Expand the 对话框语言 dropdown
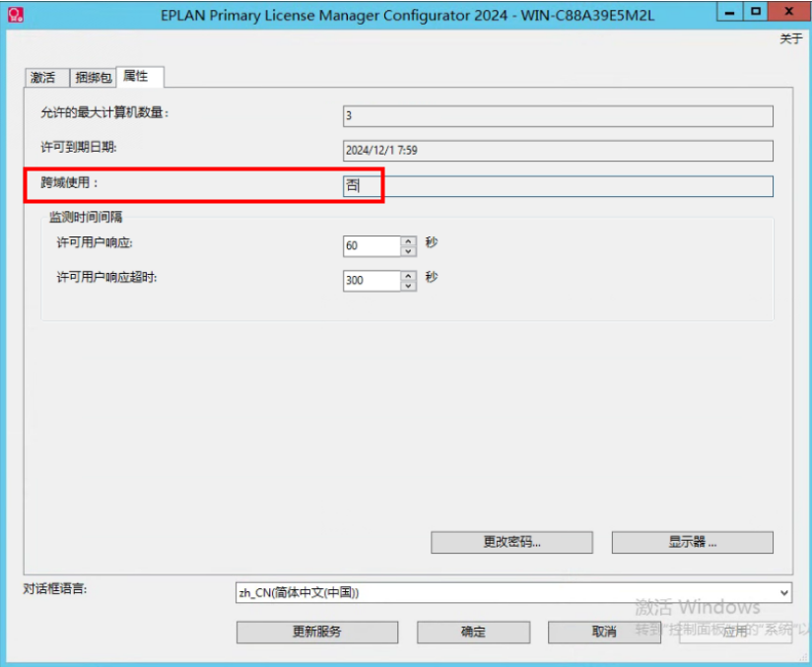The width and height of the screenshot is (812, 667). (x=783, y=592)
